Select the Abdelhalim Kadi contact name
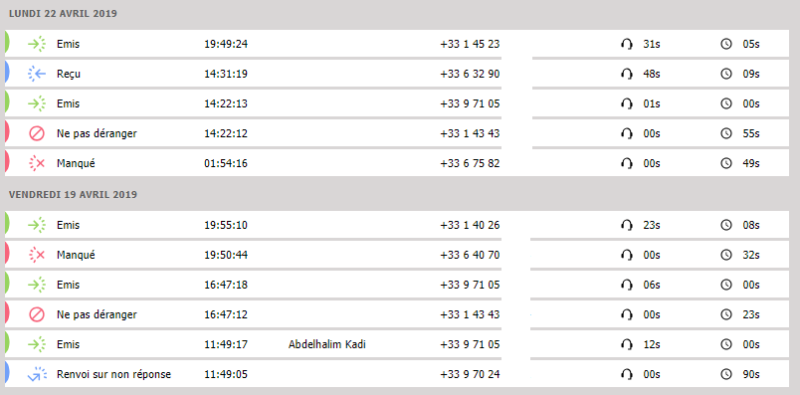The width and height of the screenshot is (800, 395). tap(327, 344)
